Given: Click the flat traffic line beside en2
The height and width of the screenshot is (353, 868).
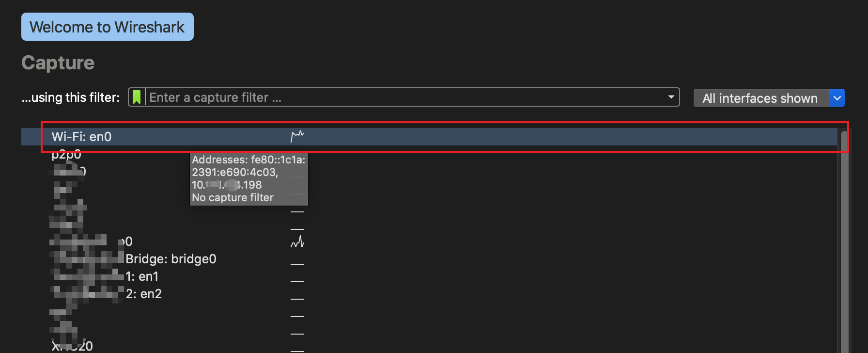Looking at the screenshot, I should coord(297,299).
